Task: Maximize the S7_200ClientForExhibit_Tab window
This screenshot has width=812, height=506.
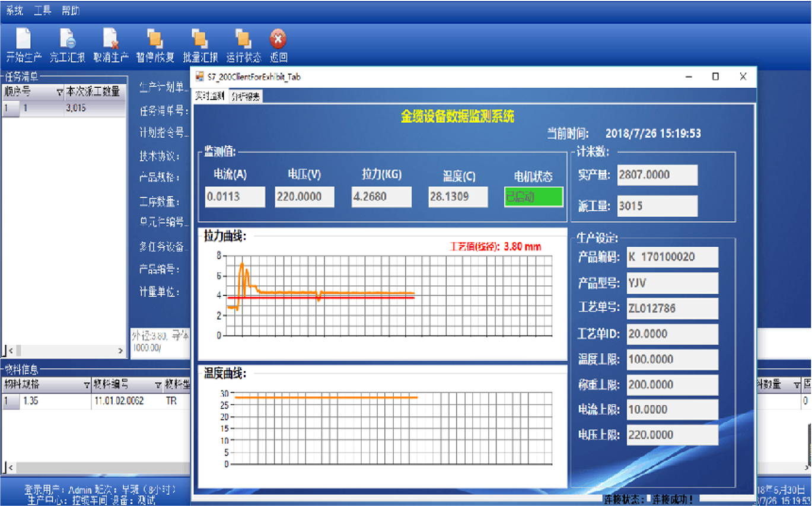Action: 715,77
